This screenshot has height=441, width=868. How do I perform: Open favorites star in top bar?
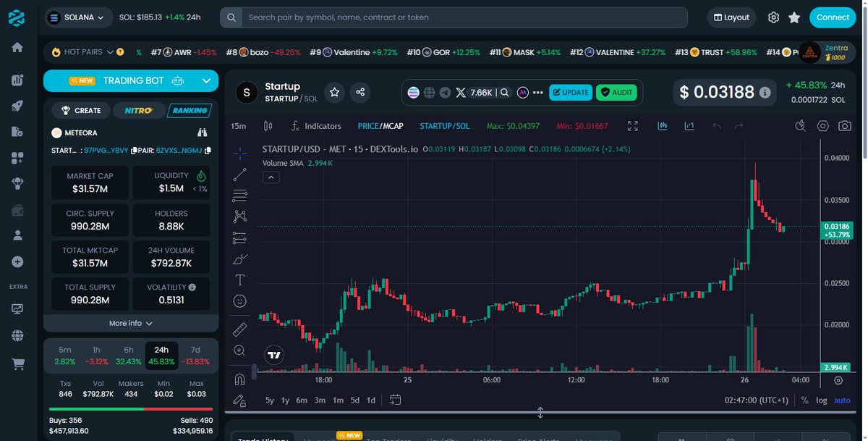(794, 17)
